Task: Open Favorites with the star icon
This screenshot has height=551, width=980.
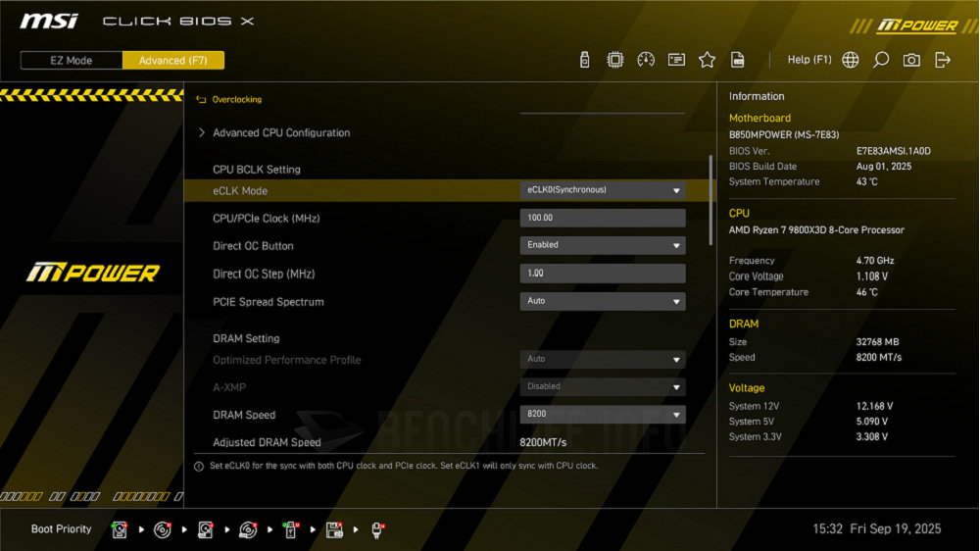Action: click(707, 60)
